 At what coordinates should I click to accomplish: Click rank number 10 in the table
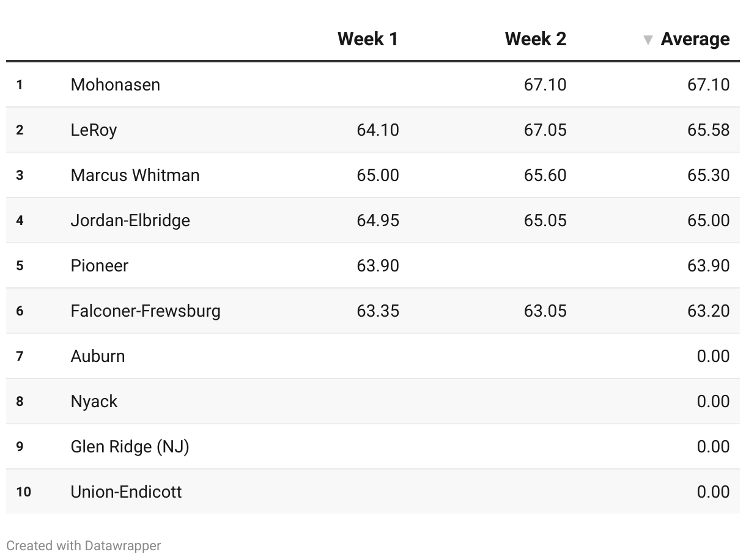pos(23,492)
